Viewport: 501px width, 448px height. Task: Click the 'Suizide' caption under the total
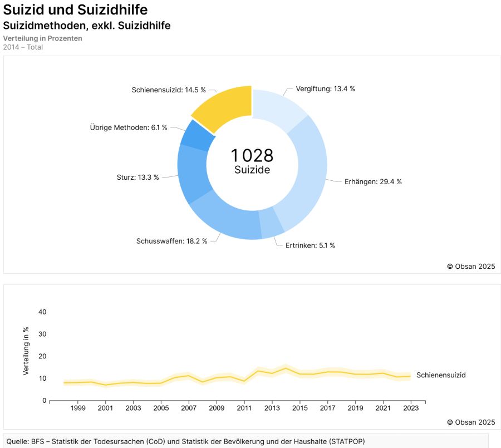pyautogui.click(x=252, y=170)
